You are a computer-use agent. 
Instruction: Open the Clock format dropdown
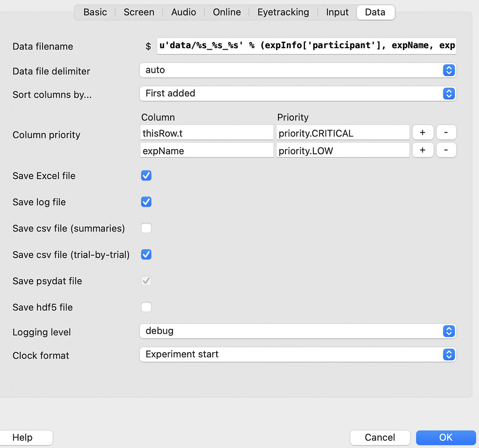point(298,354)
